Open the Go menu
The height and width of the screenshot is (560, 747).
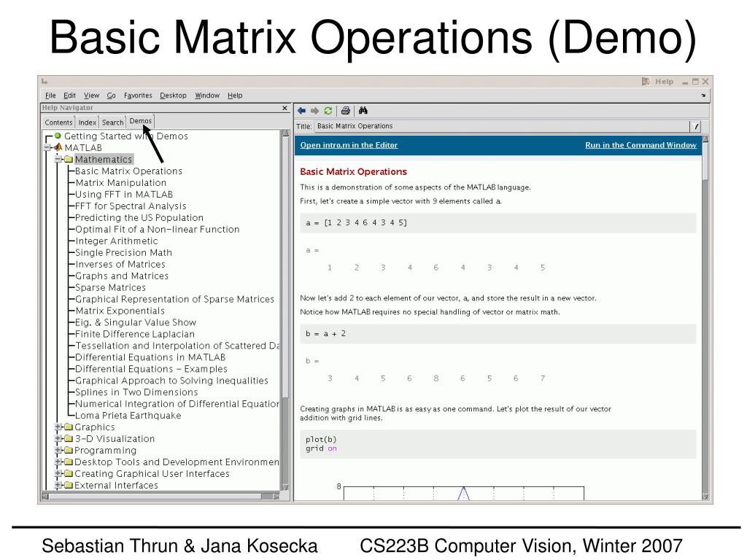click(x=111, y=96)
